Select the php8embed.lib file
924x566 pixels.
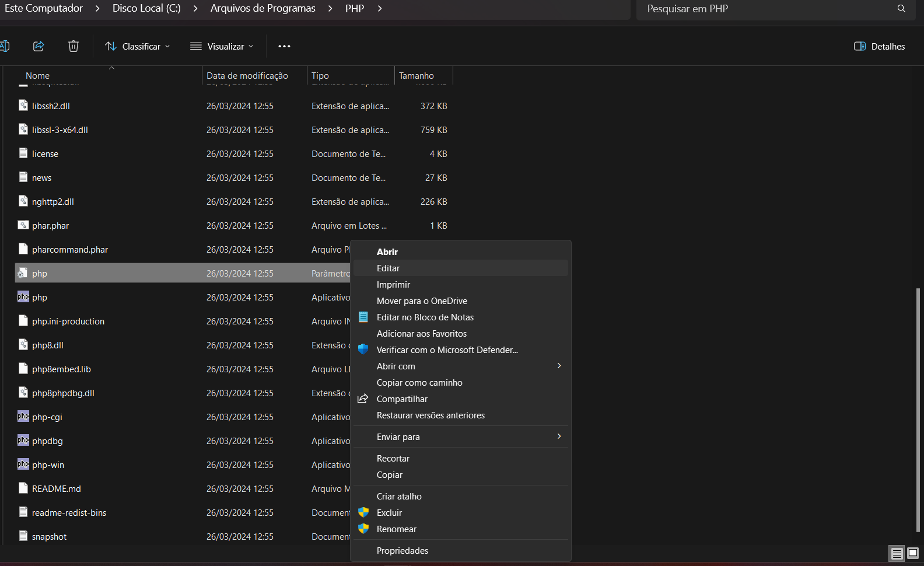61,369
